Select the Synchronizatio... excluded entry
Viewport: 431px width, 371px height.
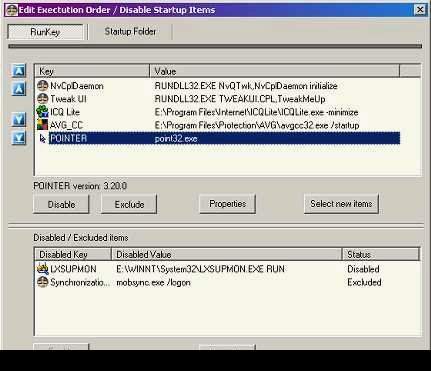click(80, 282)
